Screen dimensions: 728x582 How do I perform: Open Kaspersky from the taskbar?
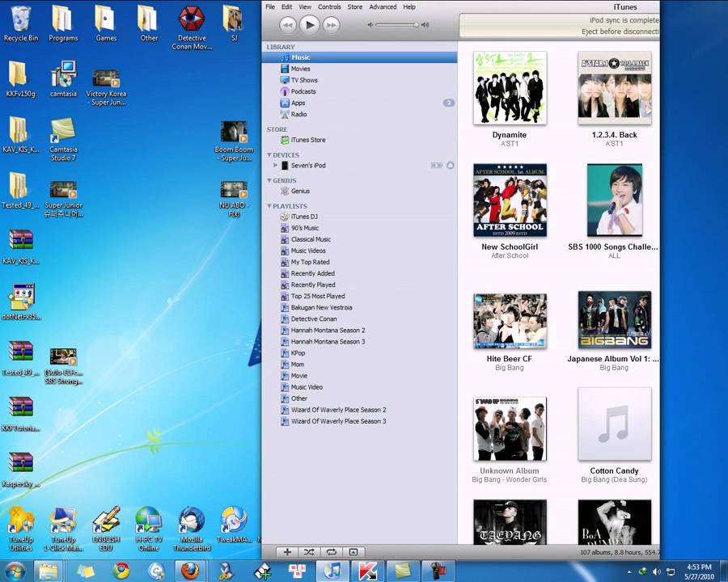367,571
